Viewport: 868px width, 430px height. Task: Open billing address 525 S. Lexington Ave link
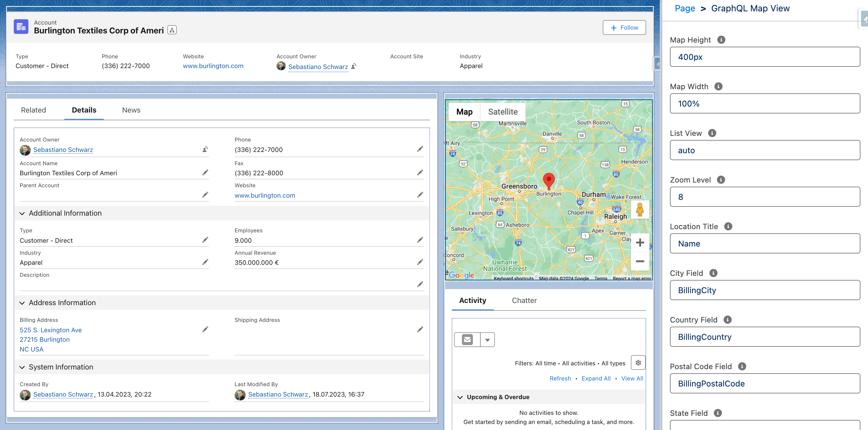[50, 330]
